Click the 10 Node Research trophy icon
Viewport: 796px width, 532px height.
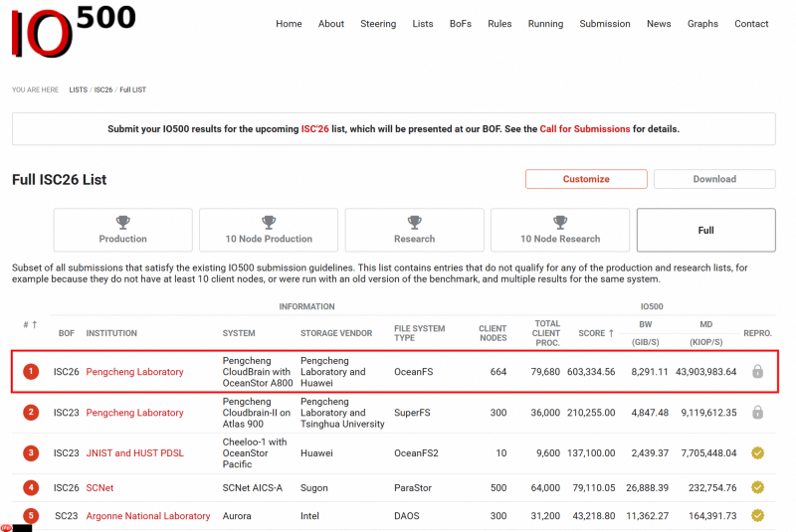click(560, 222)
